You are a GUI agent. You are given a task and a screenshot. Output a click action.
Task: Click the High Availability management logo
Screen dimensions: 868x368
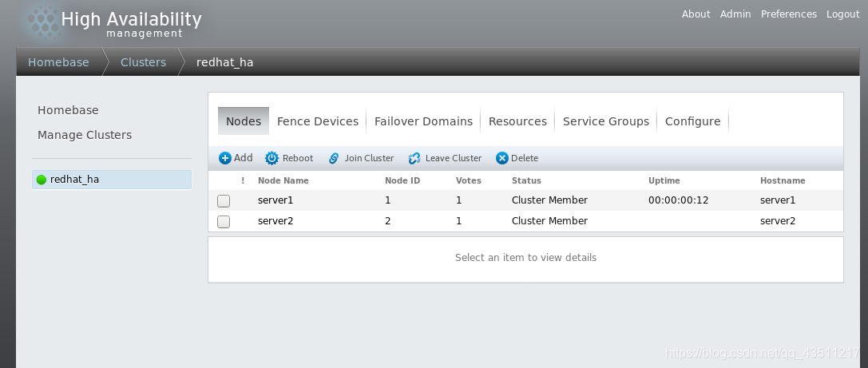pos(115,23)
